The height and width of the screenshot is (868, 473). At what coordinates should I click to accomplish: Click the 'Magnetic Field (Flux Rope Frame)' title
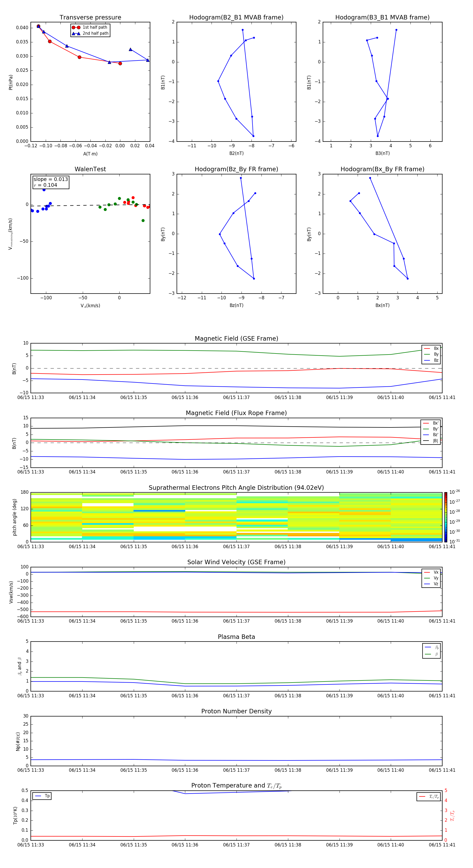point(236,413)
